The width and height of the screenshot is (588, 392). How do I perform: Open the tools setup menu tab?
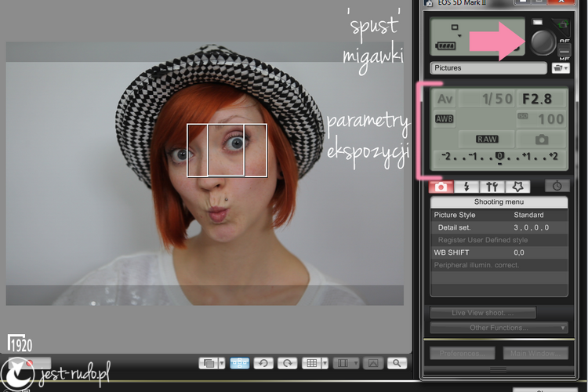coord(492,187)
